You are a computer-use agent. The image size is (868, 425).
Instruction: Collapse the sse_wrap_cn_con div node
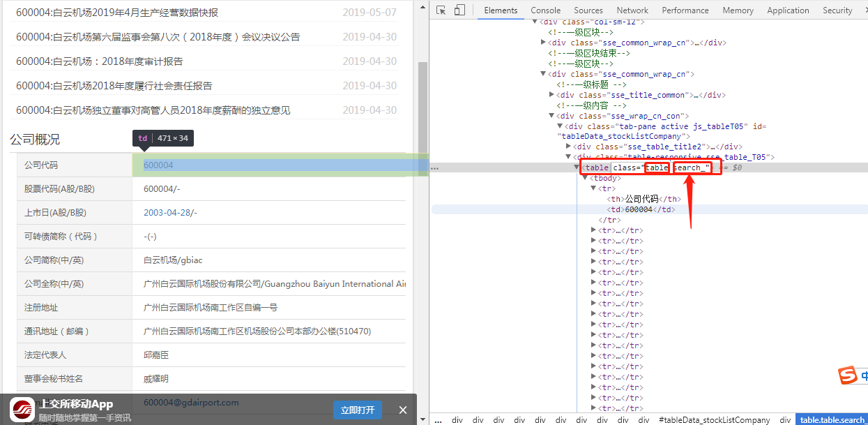[x=551, y=116]
